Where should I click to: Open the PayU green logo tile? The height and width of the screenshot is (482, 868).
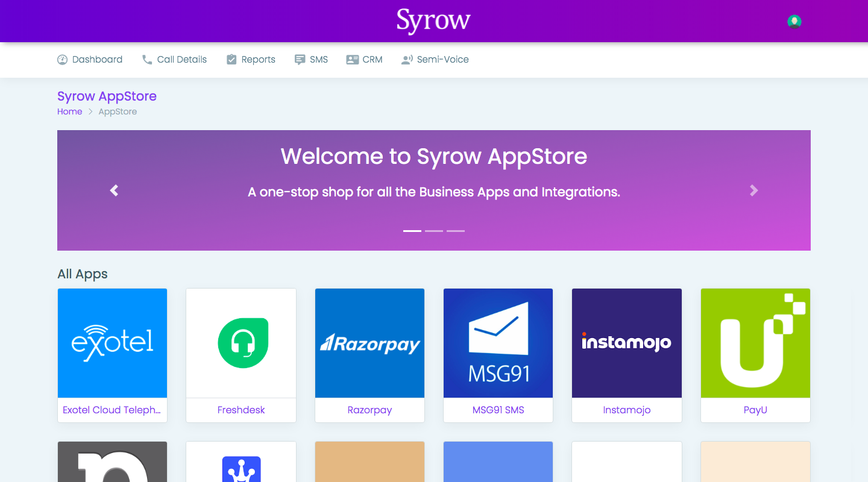(755, 343)
